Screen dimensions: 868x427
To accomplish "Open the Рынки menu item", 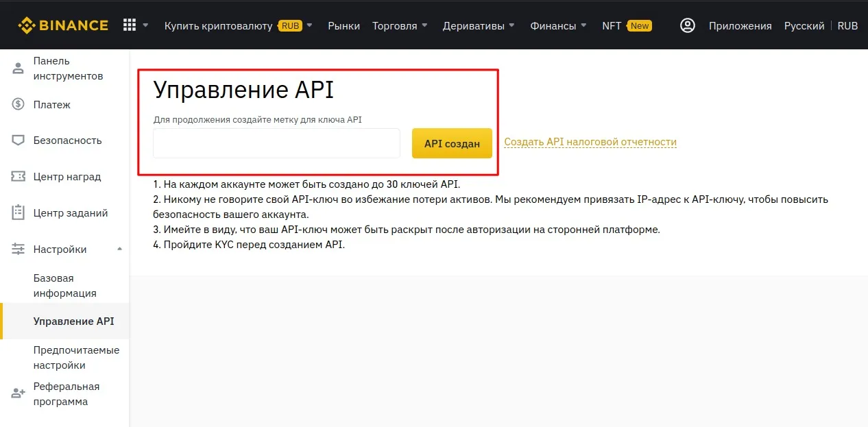I will [343, 25].
